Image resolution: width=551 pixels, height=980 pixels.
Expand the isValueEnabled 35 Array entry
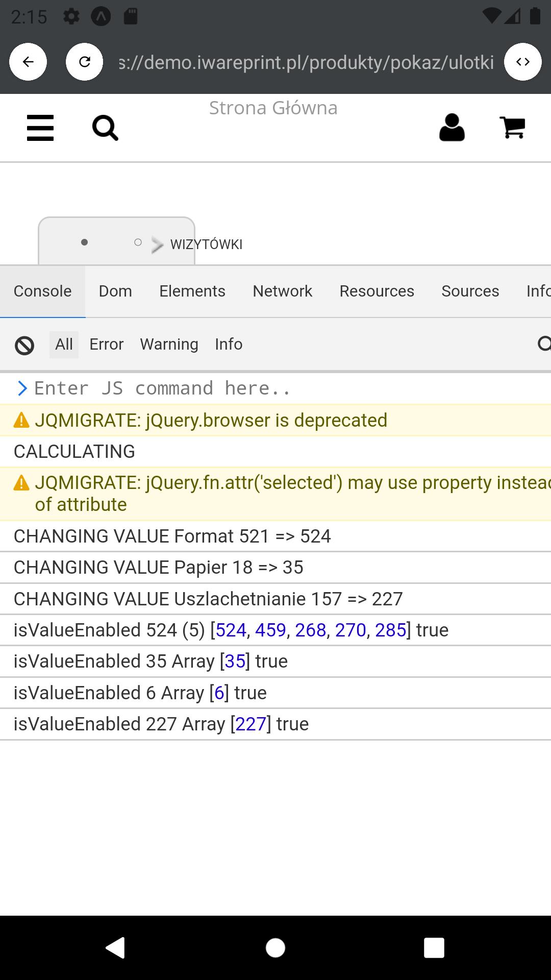(x=275, y=661)
